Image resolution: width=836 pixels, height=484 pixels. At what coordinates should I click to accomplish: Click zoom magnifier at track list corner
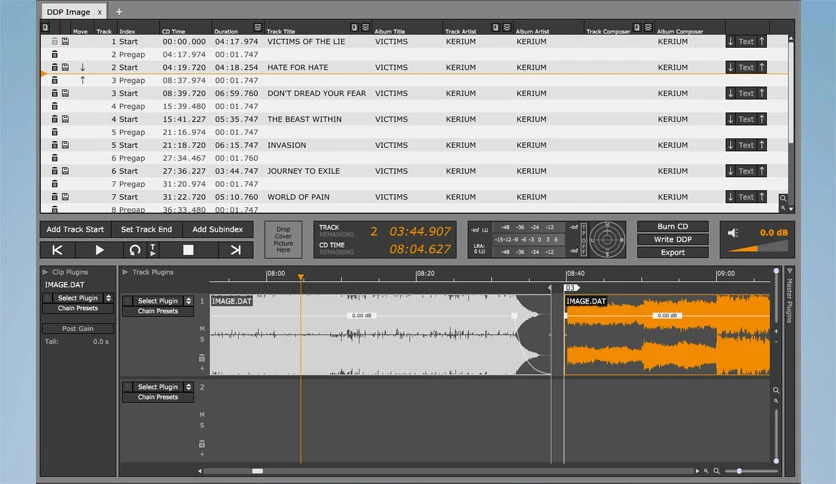783,198
